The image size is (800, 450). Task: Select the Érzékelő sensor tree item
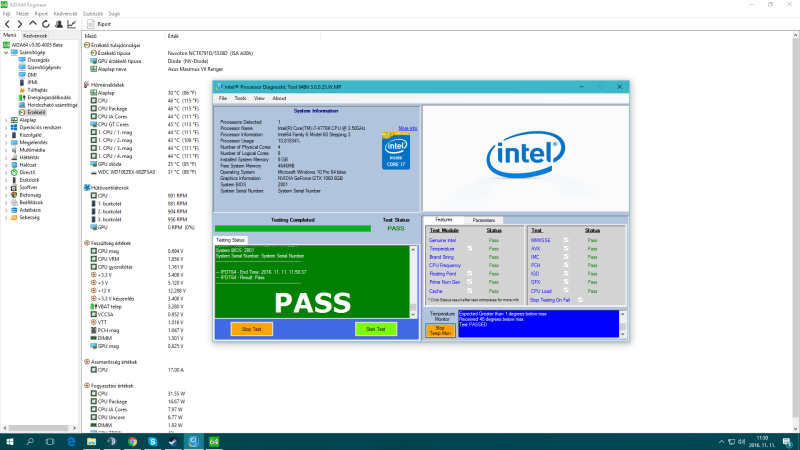[36, 112]
